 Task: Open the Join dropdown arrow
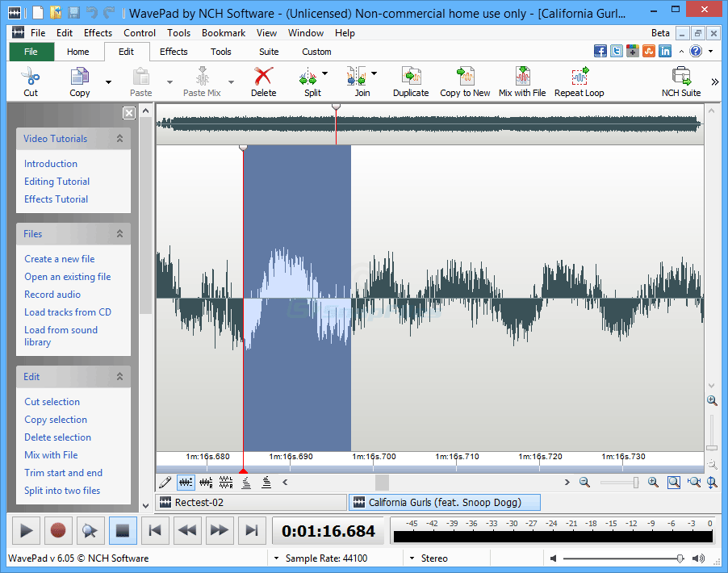pyautogui.click(x=374, y=73)
